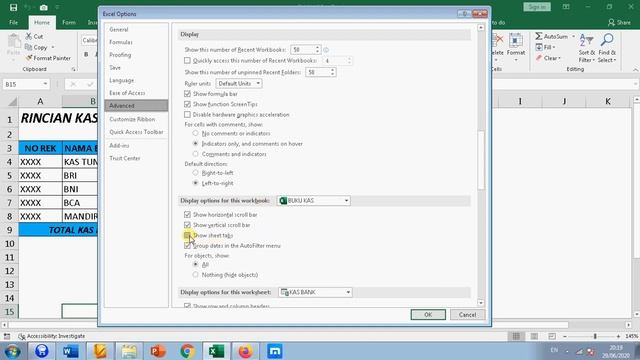
Task: Switch to Page Break Preview icon
Action: tap(552, 336)
